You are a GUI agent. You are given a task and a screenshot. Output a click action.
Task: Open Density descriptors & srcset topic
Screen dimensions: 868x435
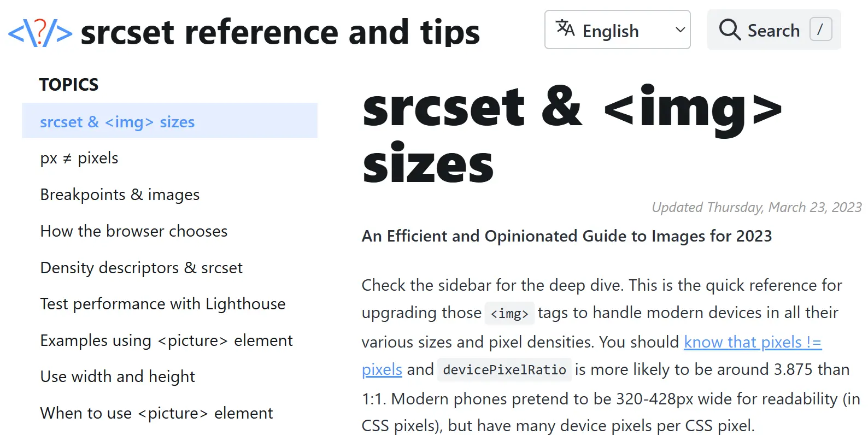click(141, 268)
